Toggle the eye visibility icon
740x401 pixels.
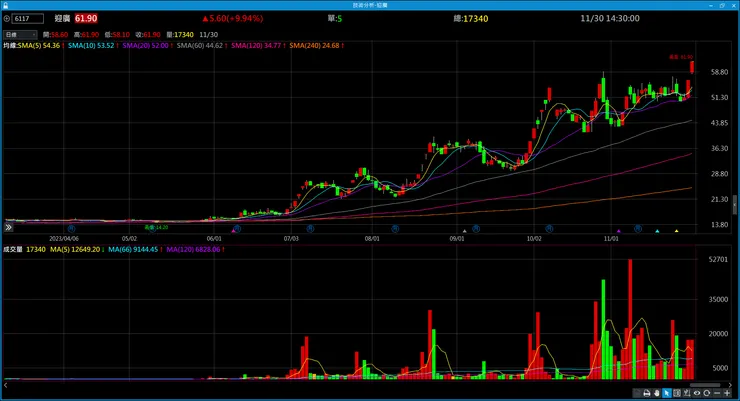[697, 393]
